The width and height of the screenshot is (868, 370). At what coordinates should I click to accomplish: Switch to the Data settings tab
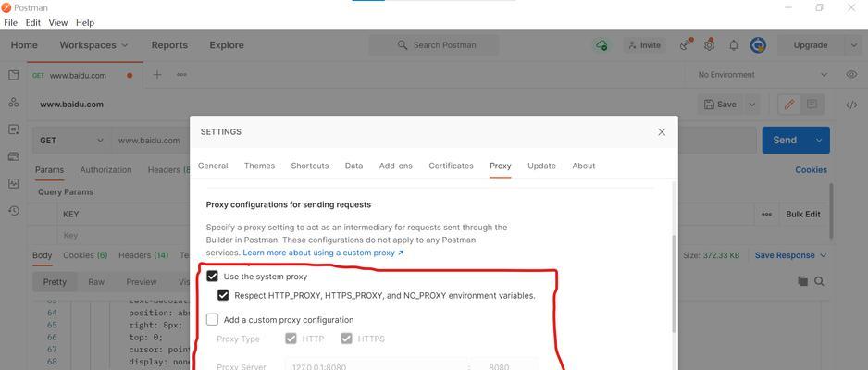353,166
